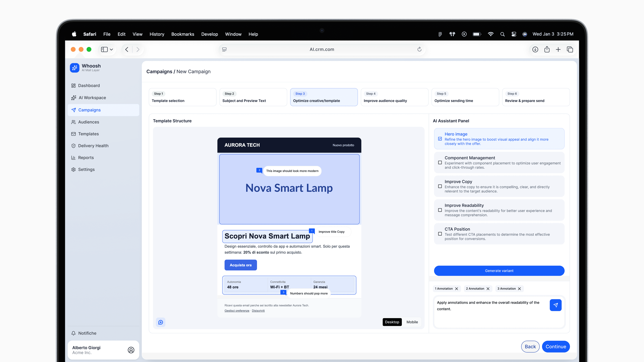Click the Continue button
Viewport: 644px width, 362px height.
coord(556,347)
